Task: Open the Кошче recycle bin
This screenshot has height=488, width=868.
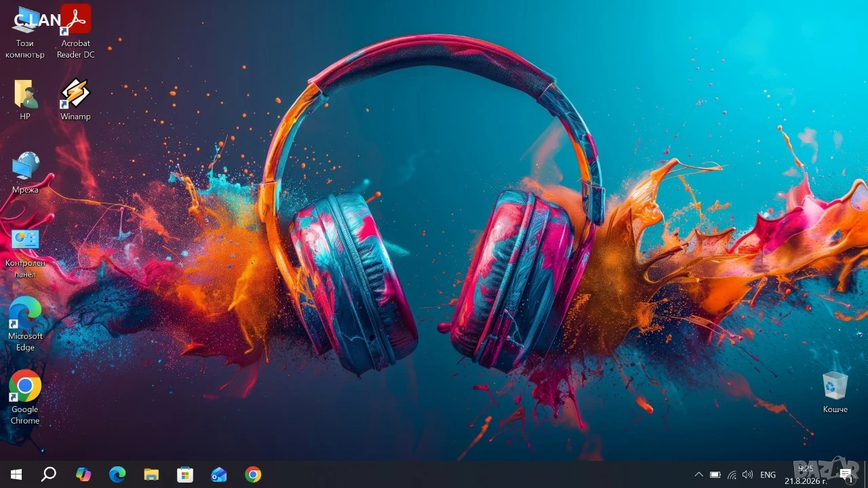Action: pyautogui.click(x=835, y=392)
